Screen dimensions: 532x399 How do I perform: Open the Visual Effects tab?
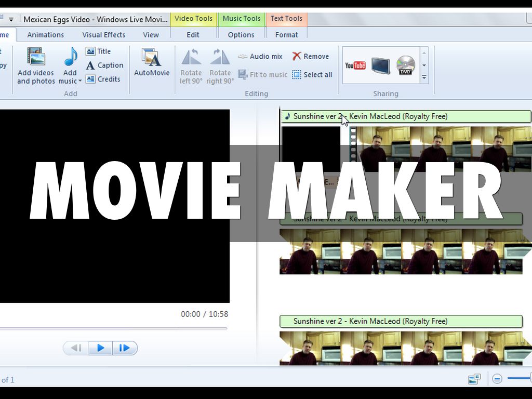coord(103,35)
